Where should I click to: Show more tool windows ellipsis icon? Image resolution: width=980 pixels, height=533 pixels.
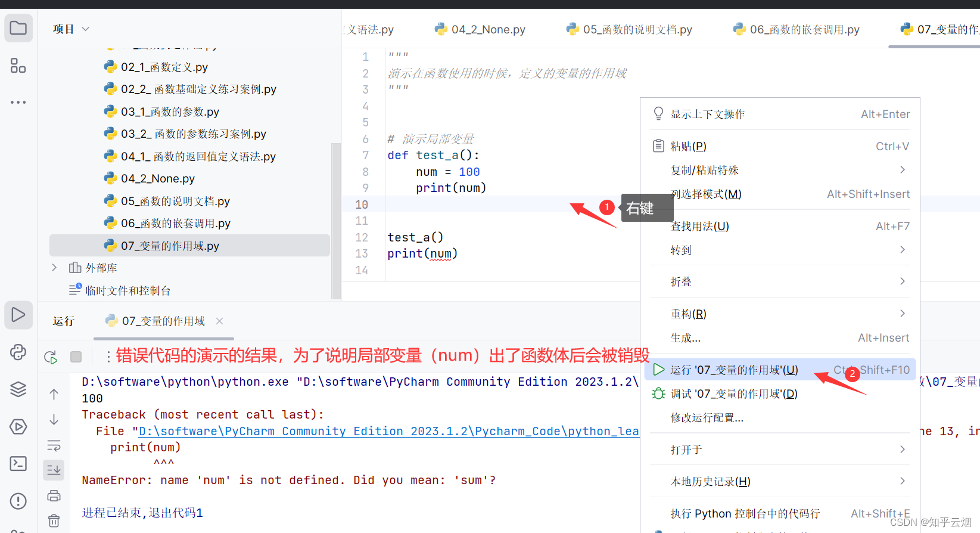[18, 103]
